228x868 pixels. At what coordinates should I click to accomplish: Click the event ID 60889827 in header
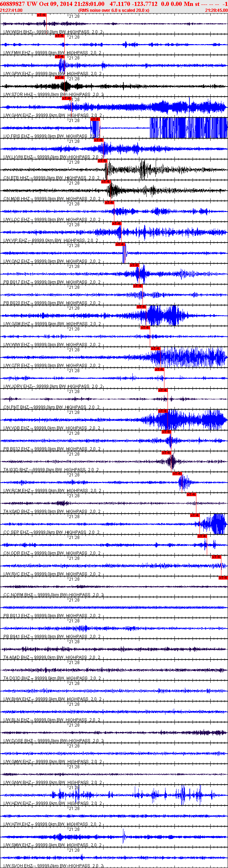pos(12,4)
